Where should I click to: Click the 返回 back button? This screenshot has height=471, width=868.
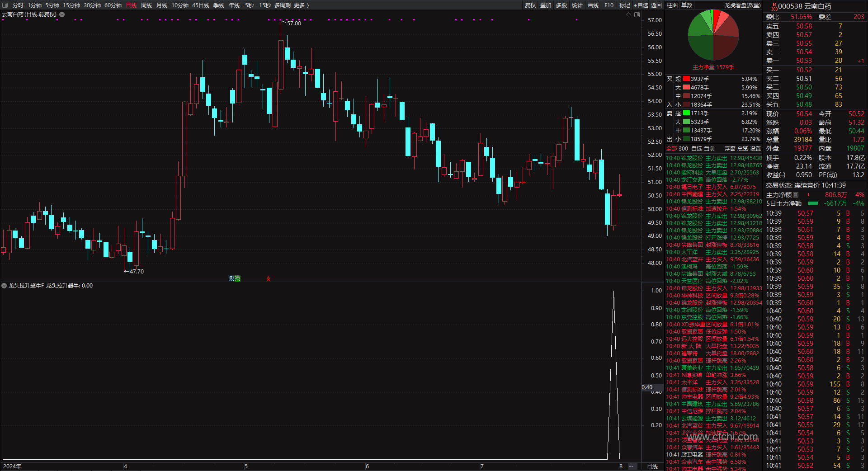point(656,5)
